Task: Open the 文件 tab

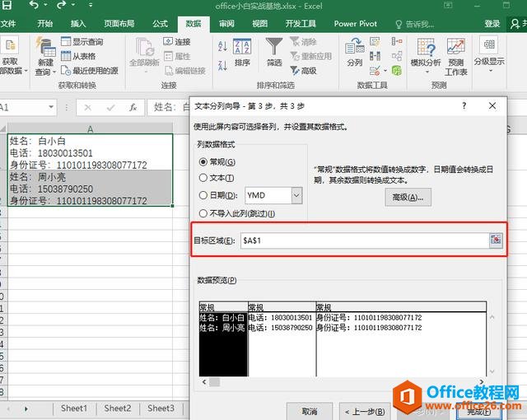Action: (x=8, y=24)
